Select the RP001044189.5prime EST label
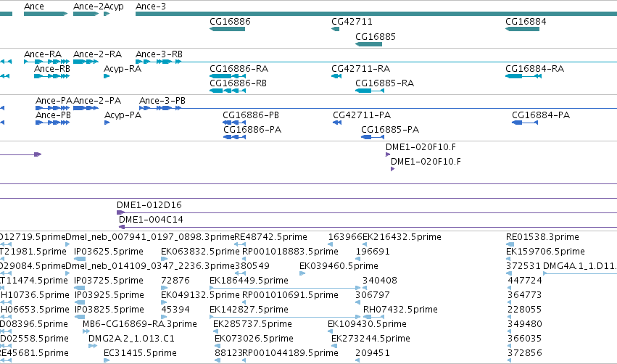This screenshot has width=617, height=364. 290,353
